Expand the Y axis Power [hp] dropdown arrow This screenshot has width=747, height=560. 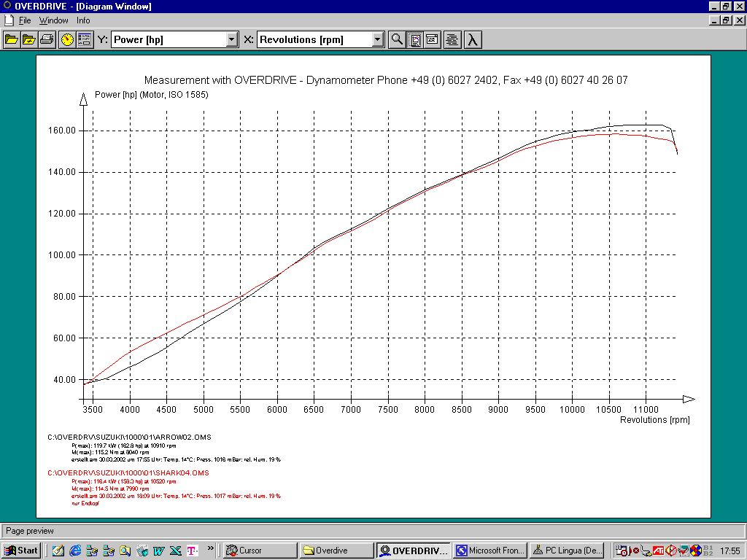(x=231, y=39)
